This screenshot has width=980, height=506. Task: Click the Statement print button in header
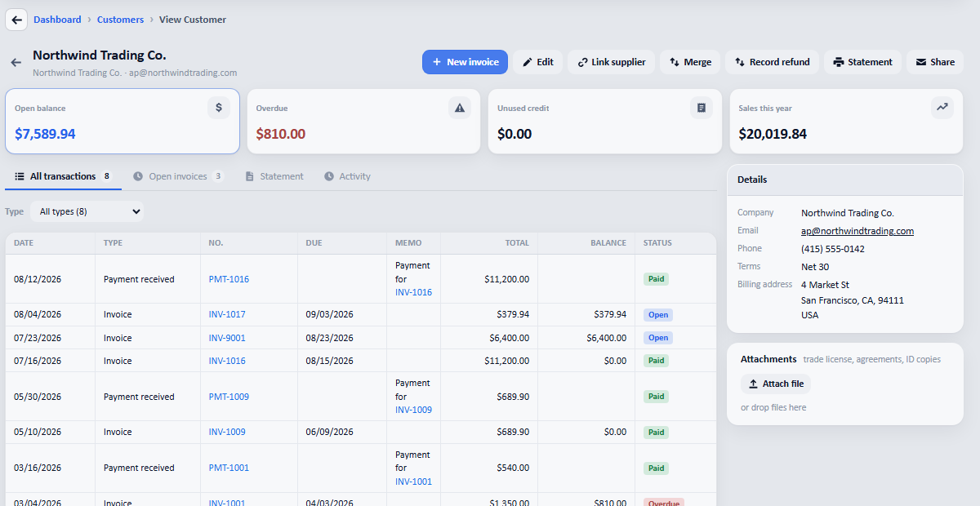[862, 62]
